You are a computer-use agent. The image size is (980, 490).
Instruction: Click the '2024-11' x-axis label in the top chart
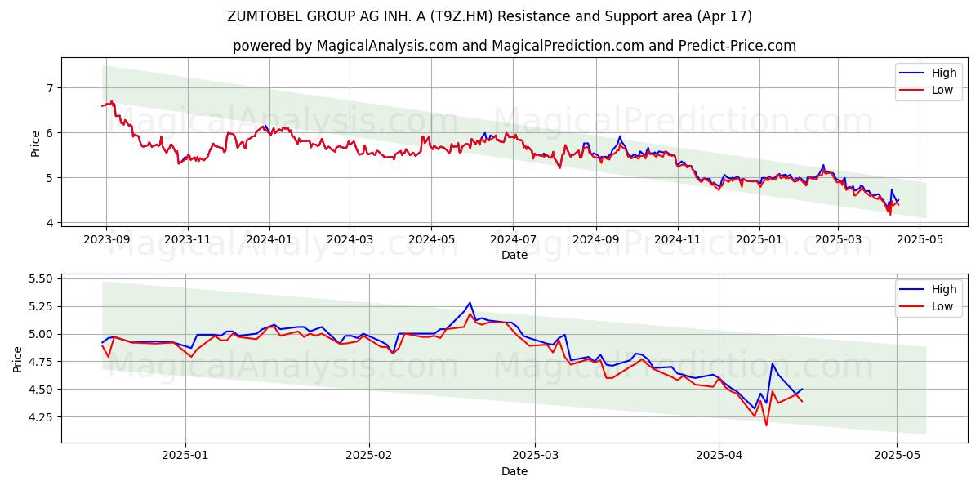pos(677,241)
